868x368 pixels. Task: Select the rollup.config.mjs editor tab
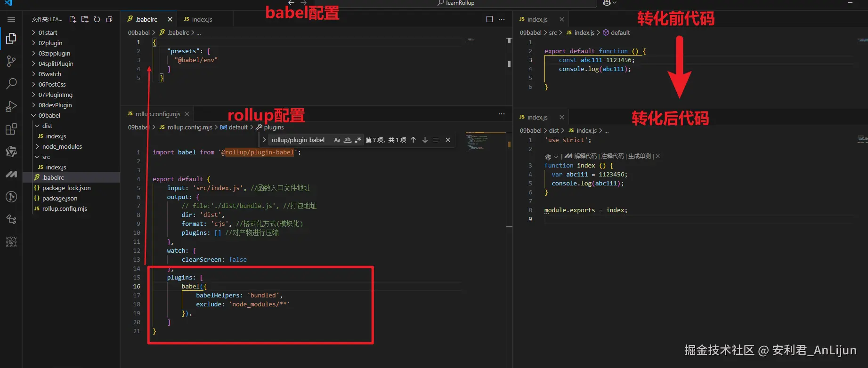point(157,114)
